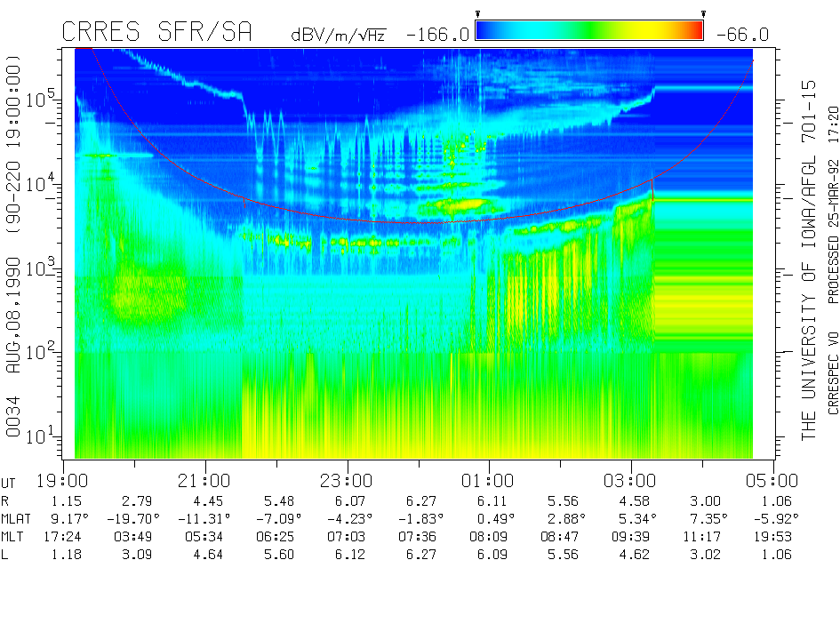Click the right triangle marker above the colorbar

703,14
